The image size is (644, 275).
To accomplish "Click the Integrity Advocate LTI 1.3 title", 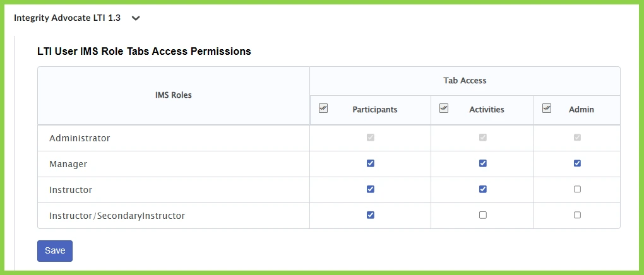I will (67, 18).
